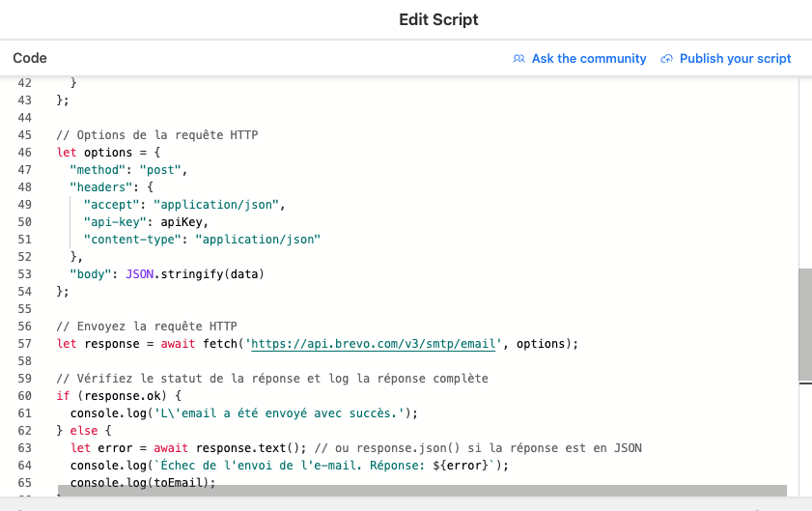812x511 pixels.
Task: Place cursor on "method": "post" line
Action: tap(128, 170)
